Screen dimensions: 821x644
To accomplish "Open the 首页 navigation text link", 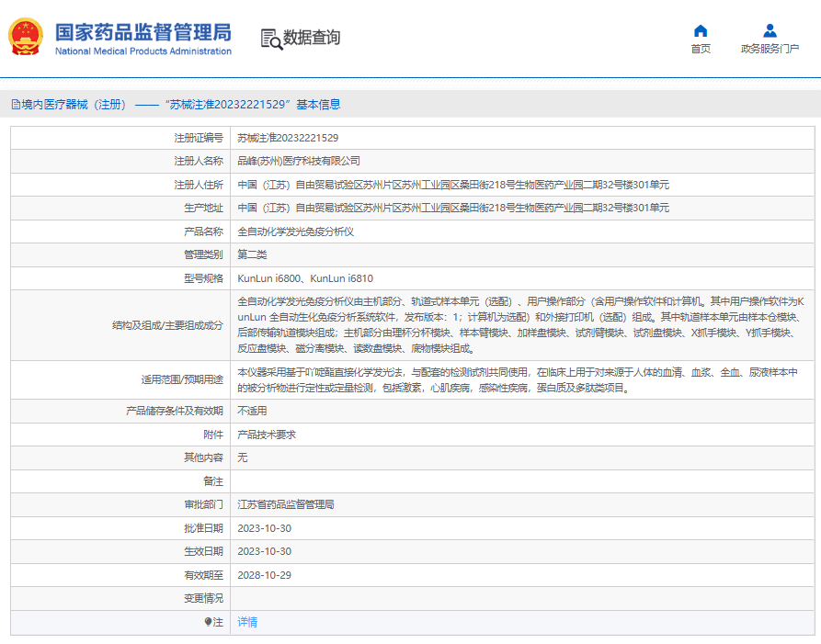I will click(x=701, y=49).
